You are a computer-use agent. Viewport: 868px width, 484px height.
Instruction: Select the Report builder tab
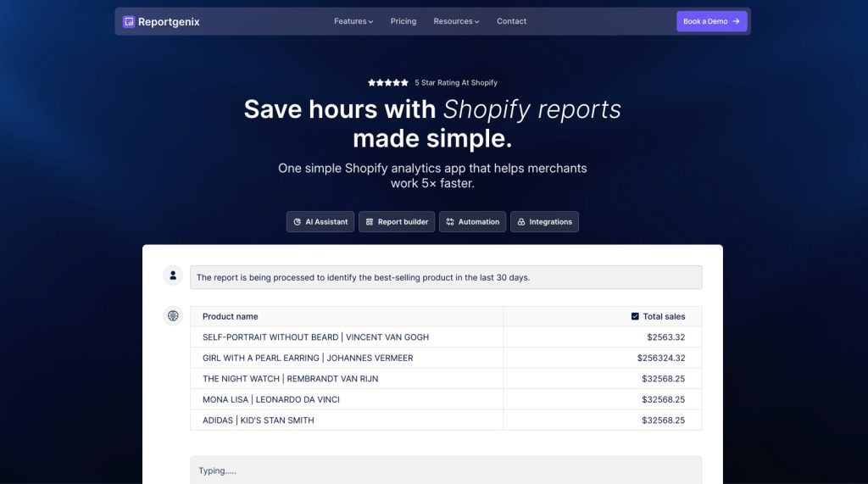397,221
